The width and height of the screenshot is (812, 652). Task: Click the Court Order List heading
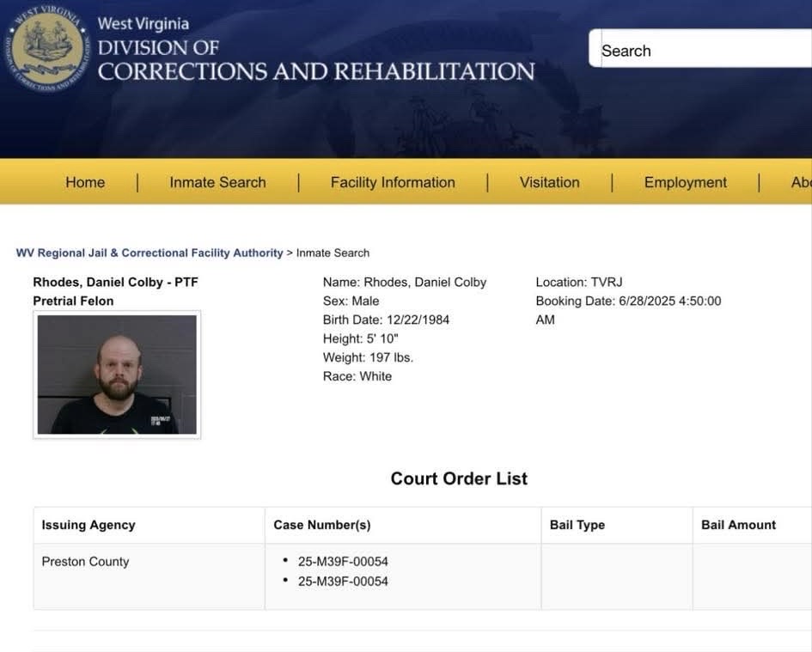[x=459, y=478]
